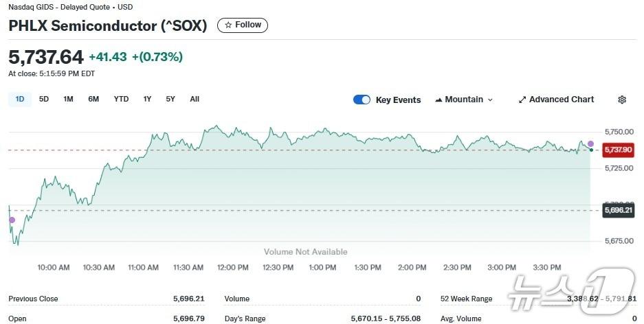Click the purple event dot at chart start

pos(12,220)
